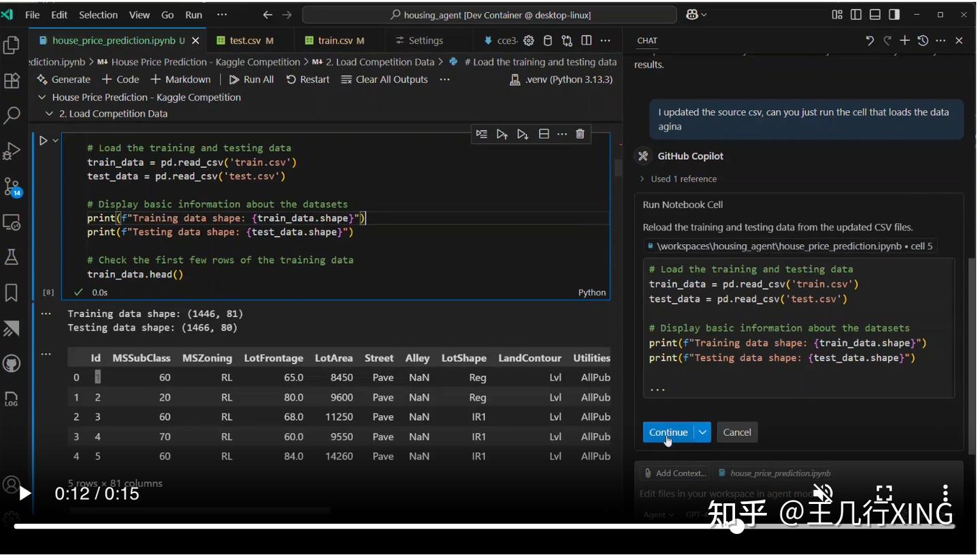Toggle the secondary sidebar visibility
This screenshot has width=980, height=555.
coord(894,14)
